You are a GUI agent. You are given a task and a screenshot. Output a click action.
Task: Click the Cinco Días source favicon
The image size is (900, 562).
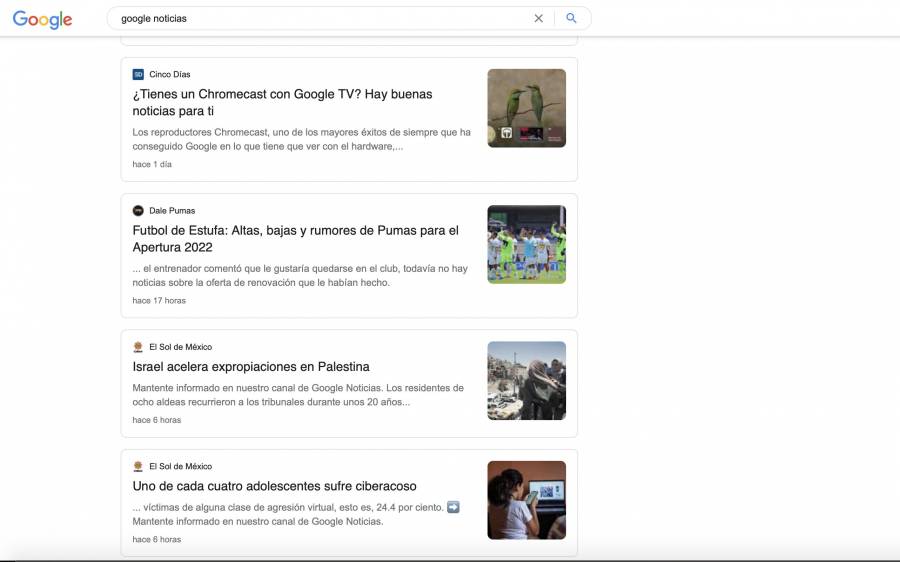(138, 74)
